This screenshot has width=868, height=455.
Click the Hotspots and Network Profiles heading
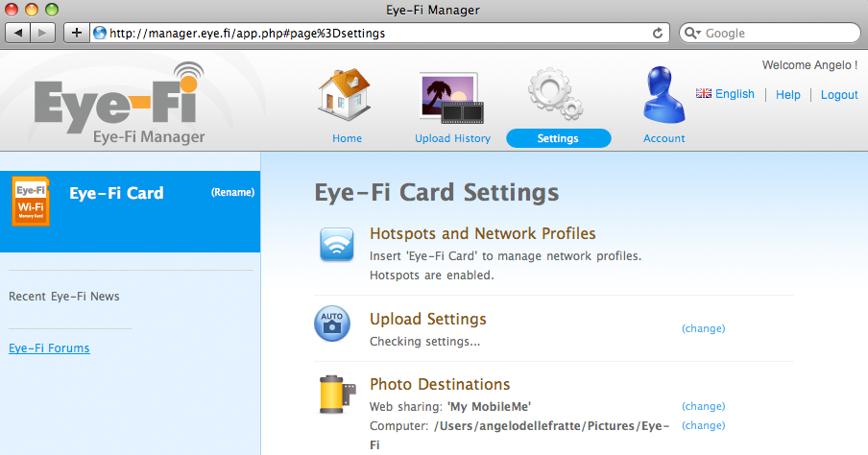click(483, 233)
